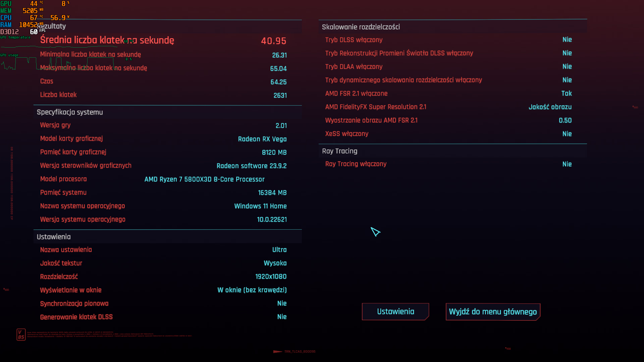Click the V 85 badge icon
The image size is (644, 362).
[x=21, y=334]
